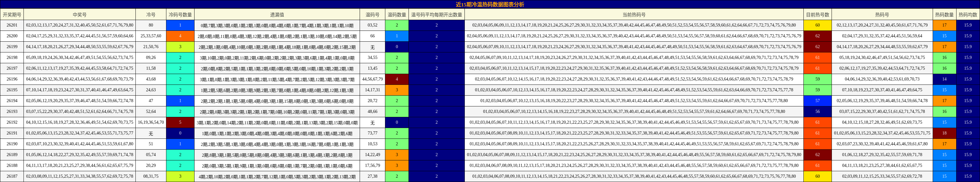
Task: Click the dark blue cold count 0 in row 26191
Action: coord(180,134)
